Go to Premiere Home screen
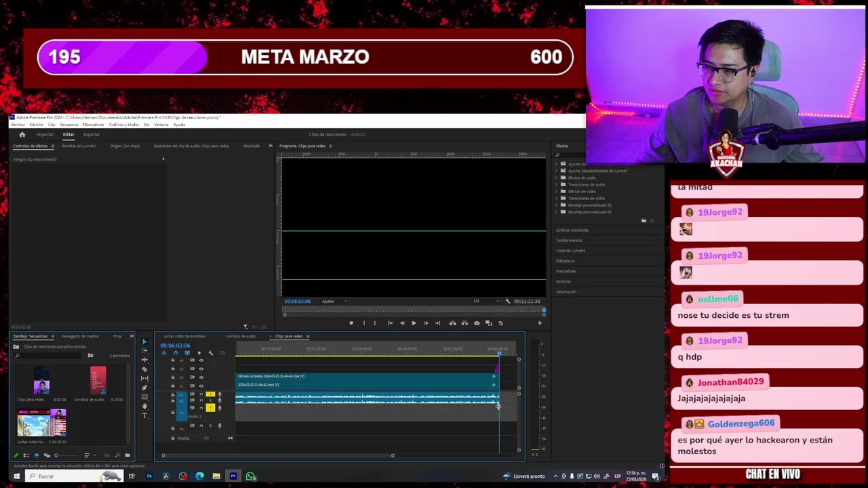The height and width of the screenshot is (488, 868). (x=22, y=134)
